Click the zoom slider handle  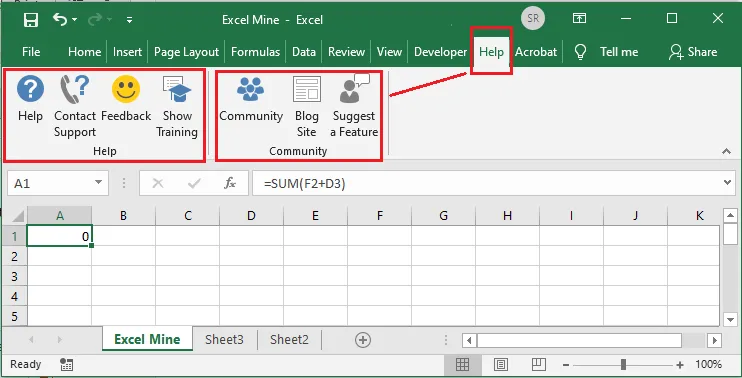pyautogui.click(x=623, y=364)
